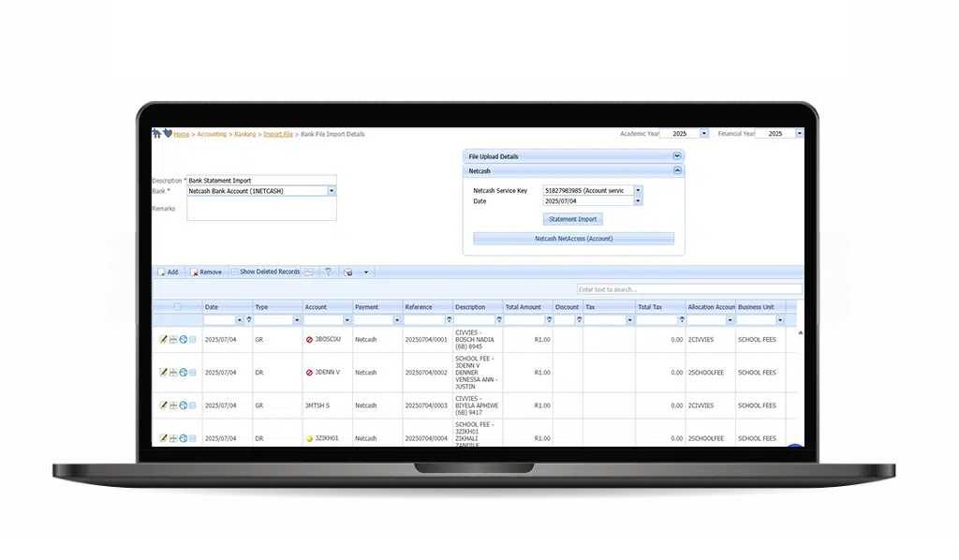Image resolution: width=959 pixels, height=560 pixels.
Task: Click the grid search text box
Action: click(689, 289)
